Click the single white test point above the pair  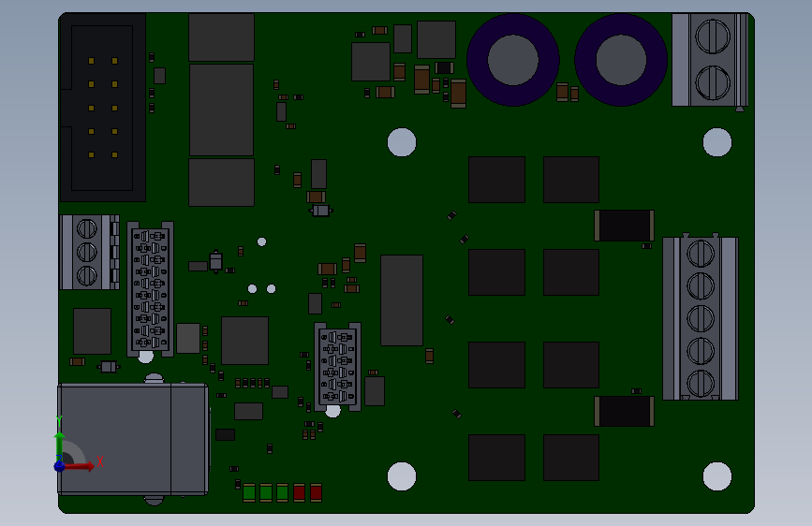pos(261,241)
